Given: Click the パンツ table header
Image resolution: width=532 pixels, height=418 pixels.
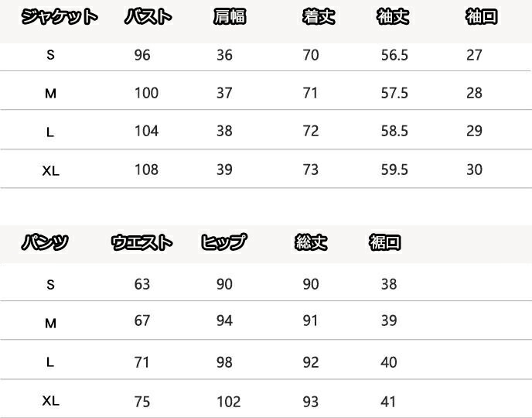Looking at the screenshot, I should pyautogui.click(x=45, y=243).
